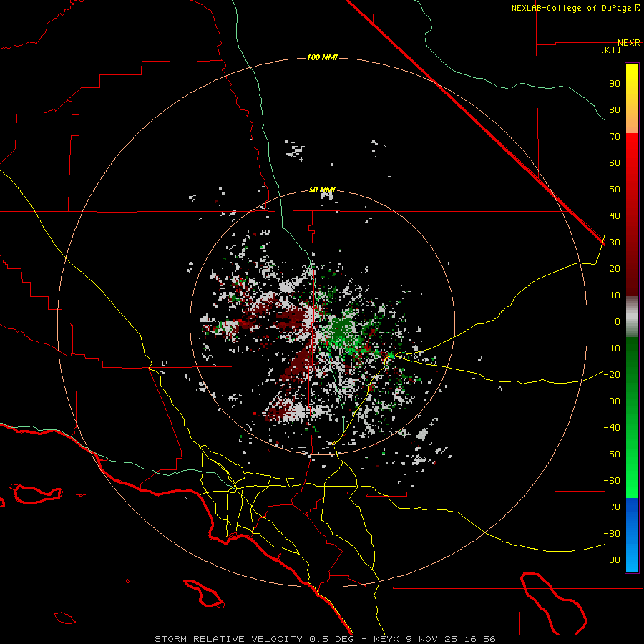The image size is (644, 644).
Task: Select the -90 value on velocity scale
Action: pos(612,560)
